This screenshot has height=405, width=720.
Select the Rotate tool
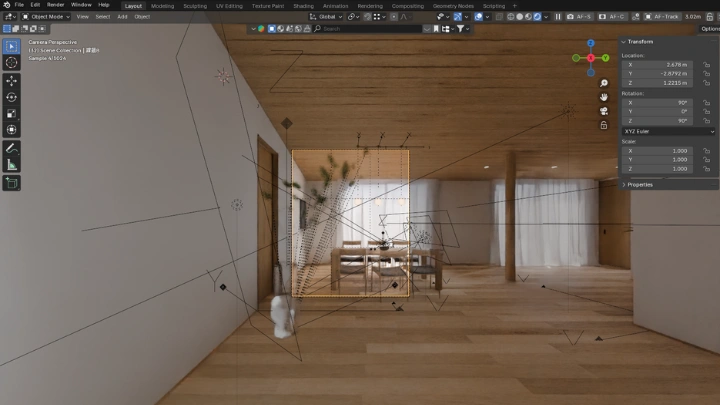(x=11, y=97)
